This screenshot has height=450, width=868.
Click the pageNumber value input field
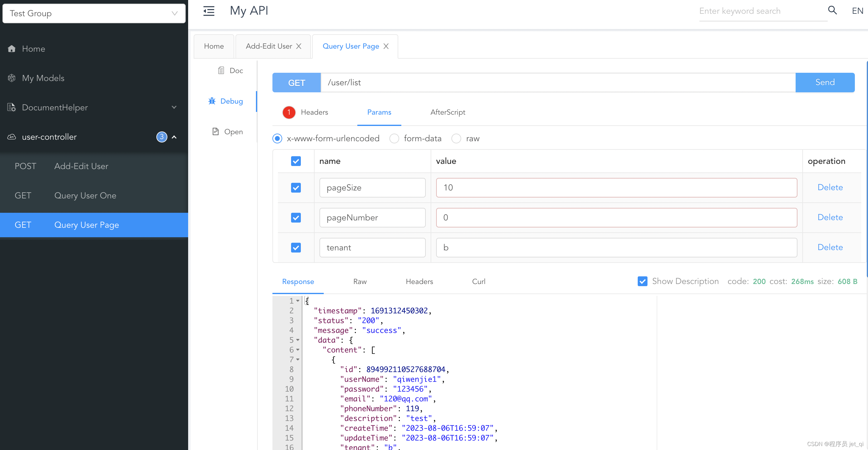coord(616,217)
